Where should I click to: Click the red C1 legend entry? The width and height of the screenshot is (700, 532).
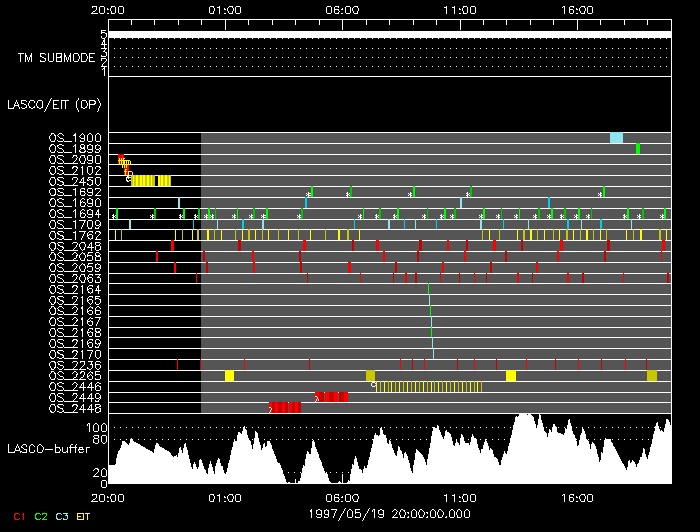click(x=14, y=514)
